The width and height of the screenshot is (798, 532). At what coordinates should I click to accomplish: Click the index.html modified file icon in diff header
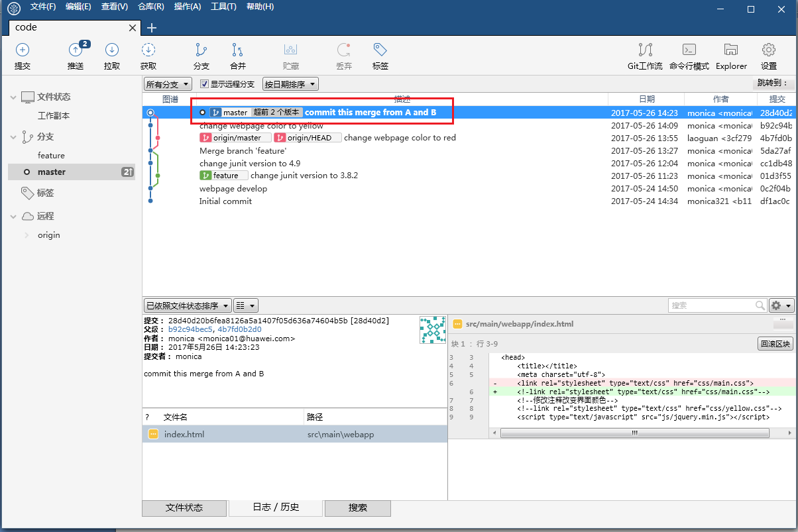point(457,324)
